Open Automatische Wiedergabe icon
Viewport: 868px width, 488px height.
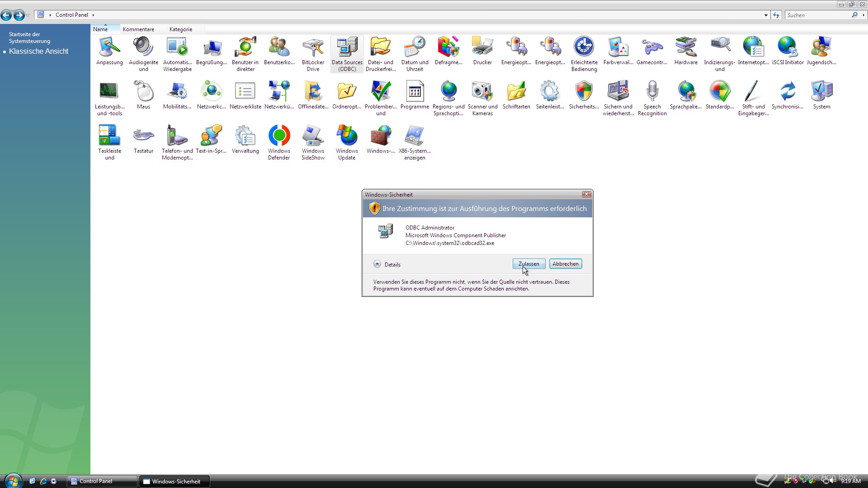177,54
